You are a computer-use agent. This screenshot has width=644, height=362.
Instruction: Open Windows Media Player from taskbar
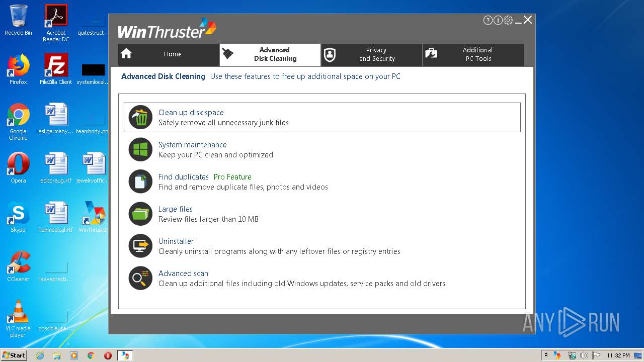click(74, 355)
